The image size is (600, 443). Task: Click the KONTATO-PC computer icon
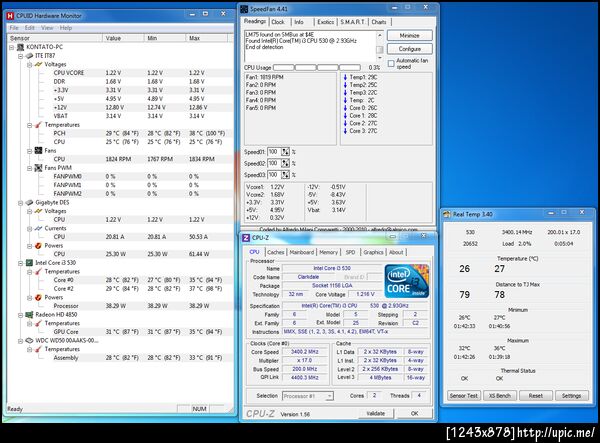click(x=21, y=47)
